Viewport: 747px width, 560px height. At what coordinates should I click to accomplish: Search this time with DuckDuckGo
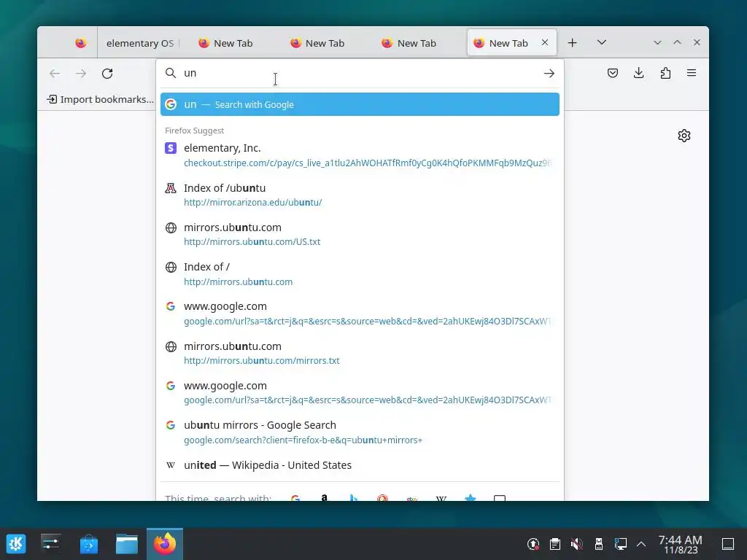(x=382, y=497)
